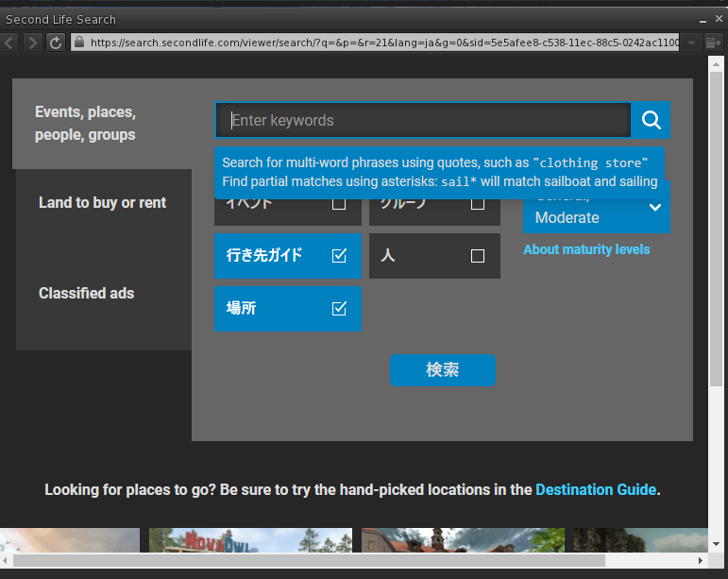Click the horizontal scrollbar right arrow
This screenshot has height=579, width=728.
pyautogui.click(x=701, y=560)
